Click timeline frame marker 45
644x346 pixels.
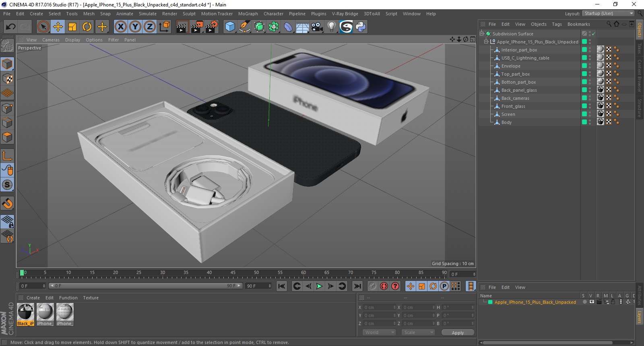(233, 273)
